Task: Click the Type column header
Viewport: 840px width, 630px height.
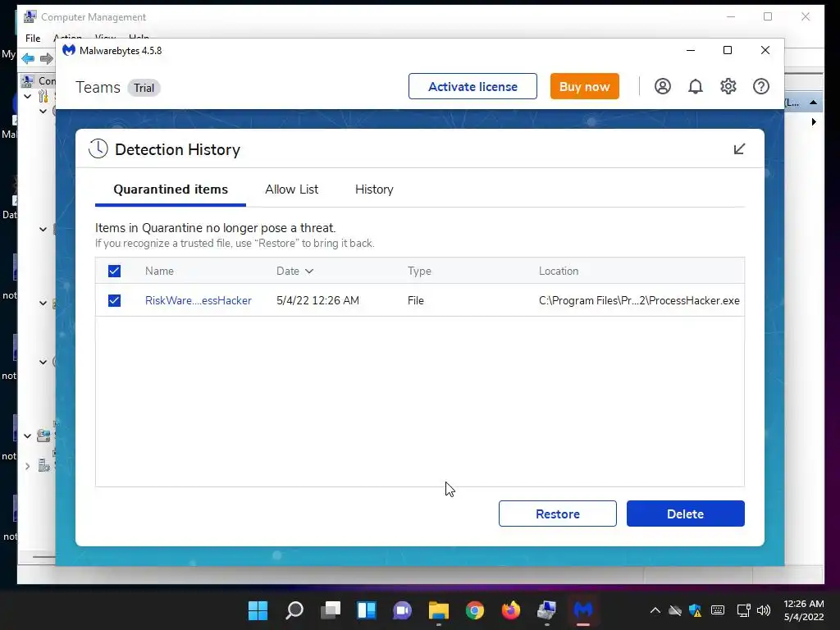Action: pos(419,271)
